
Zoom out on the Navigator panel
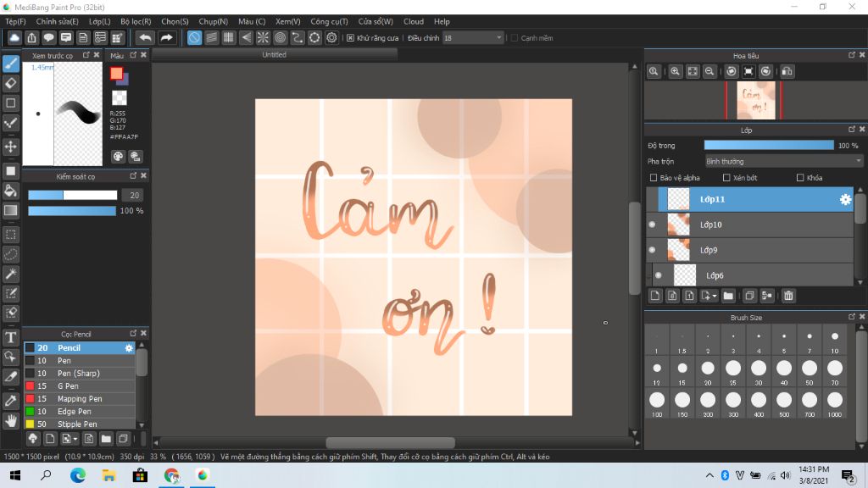[709, 71]
